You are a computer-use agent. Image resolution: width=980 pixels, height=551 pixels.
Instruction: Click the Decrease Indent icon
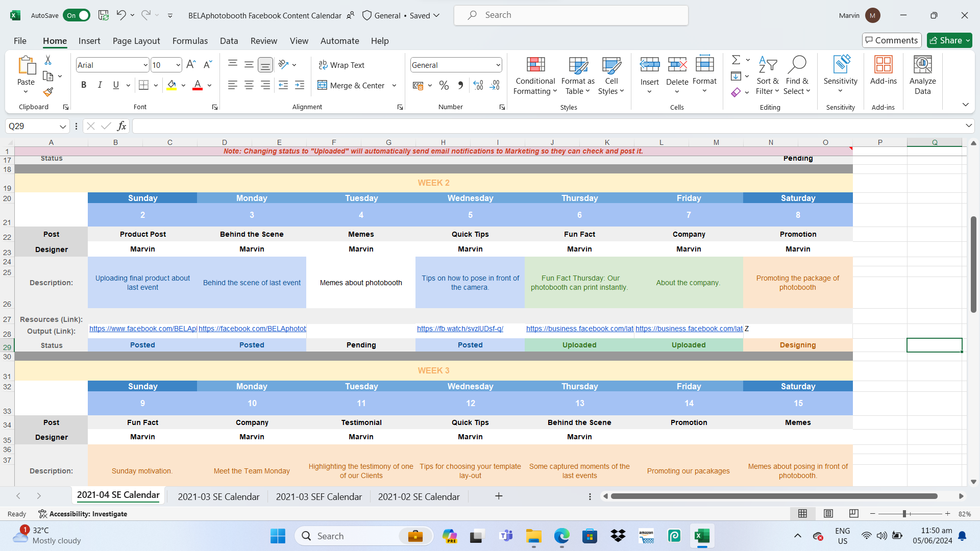click(283, 85)
